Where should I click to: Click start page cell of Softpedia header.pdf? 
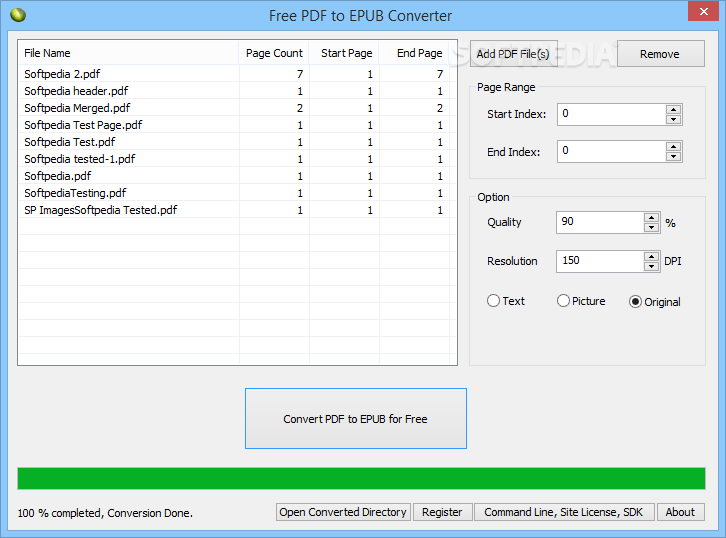click(344, 91)
